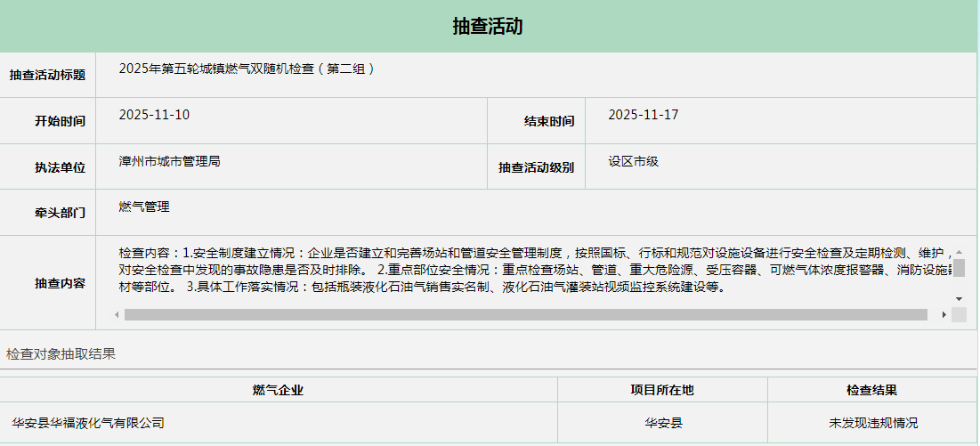This screenshot has height=446, width=980.
Task: Click the 抽查活动 page header
Action: 488,26
